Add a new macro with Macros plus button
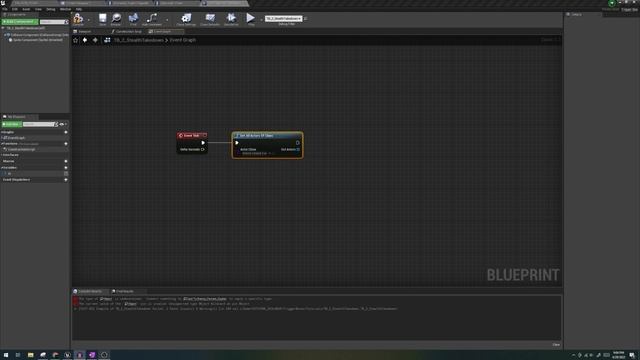This screenshot has height=360, width=640. pos(66,161)
